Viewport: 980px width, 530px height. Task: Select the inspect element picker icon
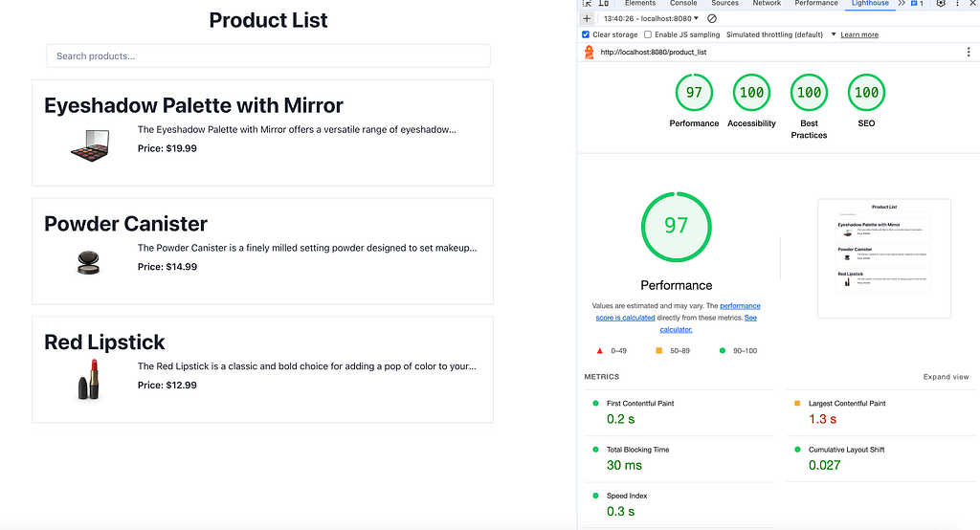point(587,3)
